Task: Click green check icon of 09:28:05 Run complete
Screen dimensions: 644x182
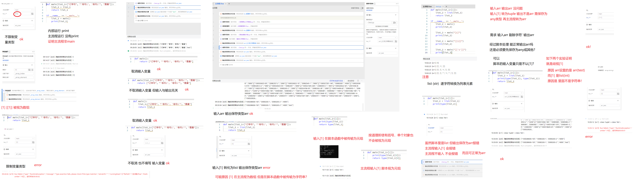Action: point(129,51)
